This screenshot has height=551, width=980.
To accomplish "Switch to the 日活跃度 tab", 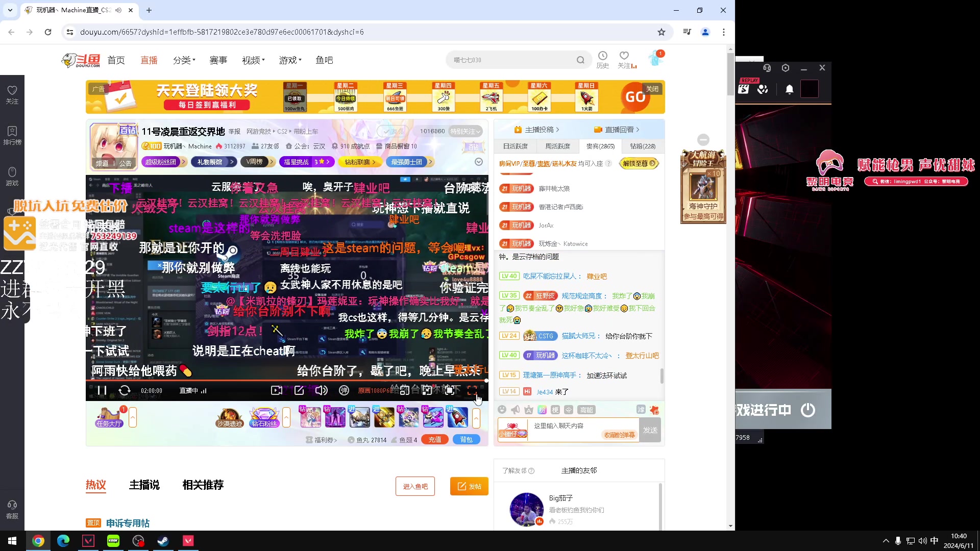I will 516,146.
